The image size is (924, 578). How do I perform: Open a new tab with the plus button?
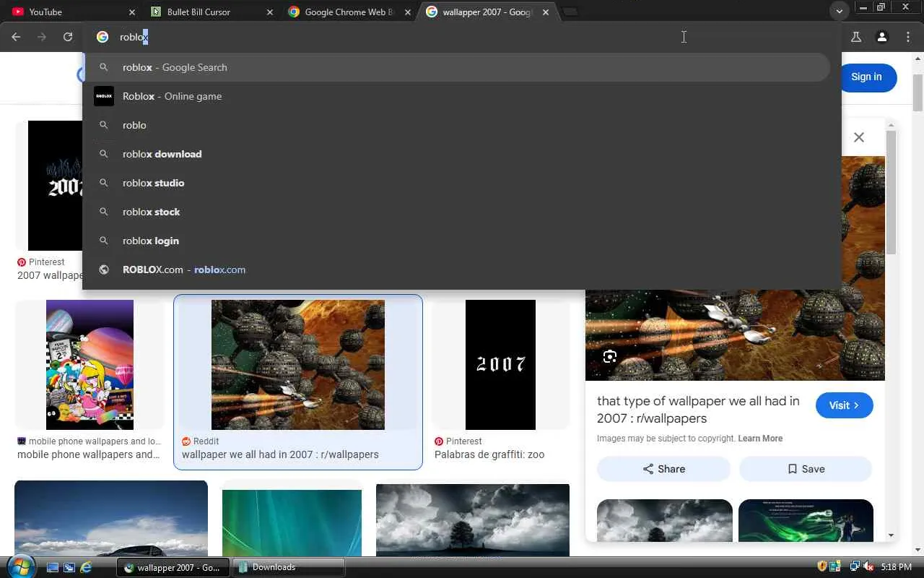pyautogui.click(x=570, y=12)
